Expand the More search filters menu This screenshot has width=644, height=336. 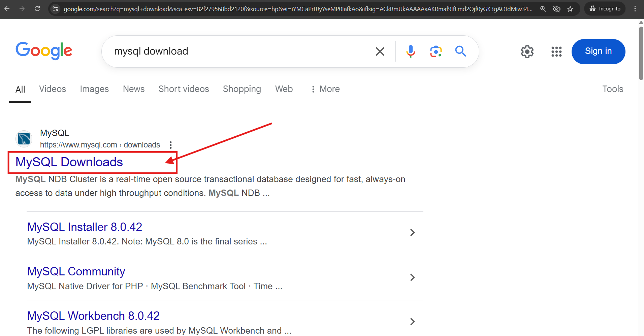point(325,89)
